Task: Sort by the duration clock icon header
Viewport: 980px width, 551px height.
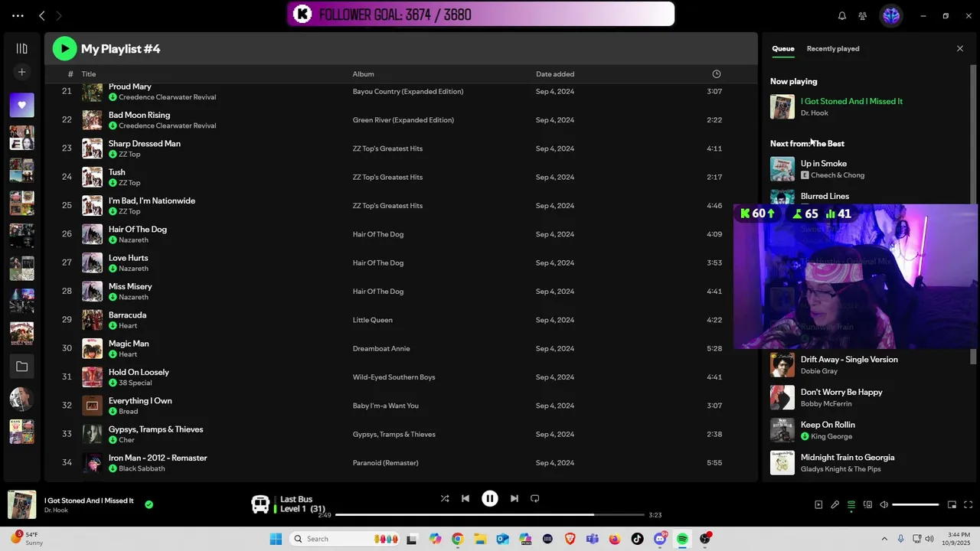Action: 717,74
